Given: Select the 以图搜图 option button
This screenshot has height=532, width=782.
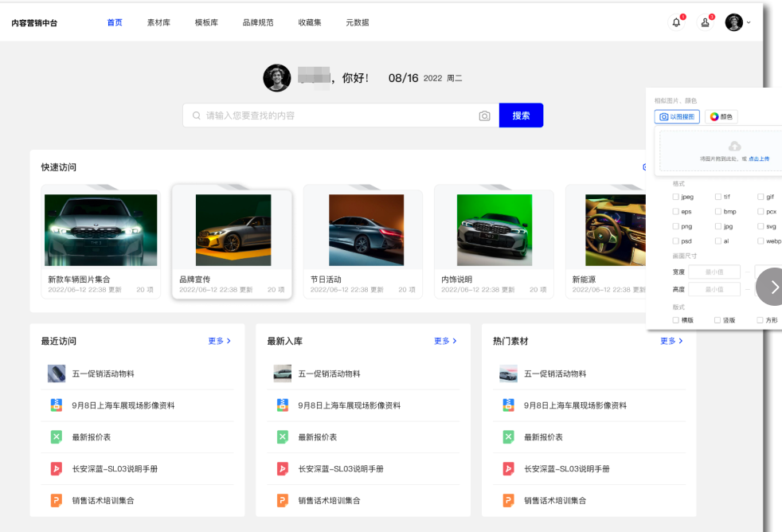Looking at the screenshot, I should coord(677,116).
